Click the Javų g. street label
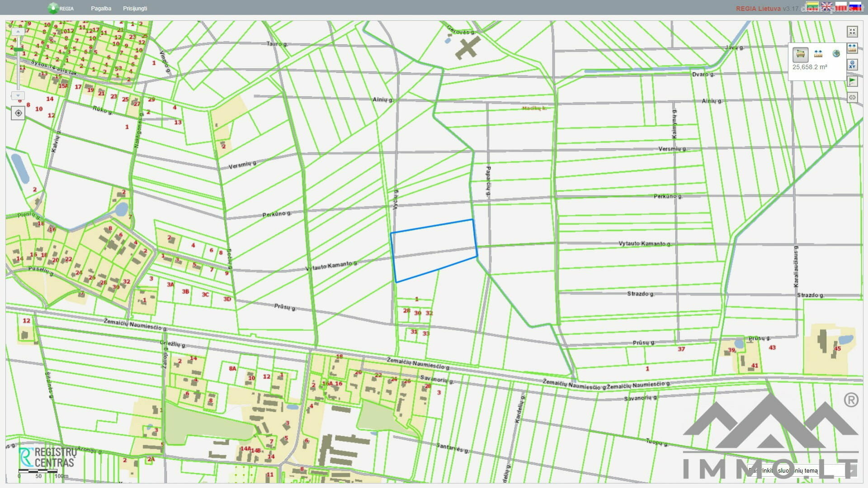The height and width of the screenshot is (488, 868). click(734, 47)
